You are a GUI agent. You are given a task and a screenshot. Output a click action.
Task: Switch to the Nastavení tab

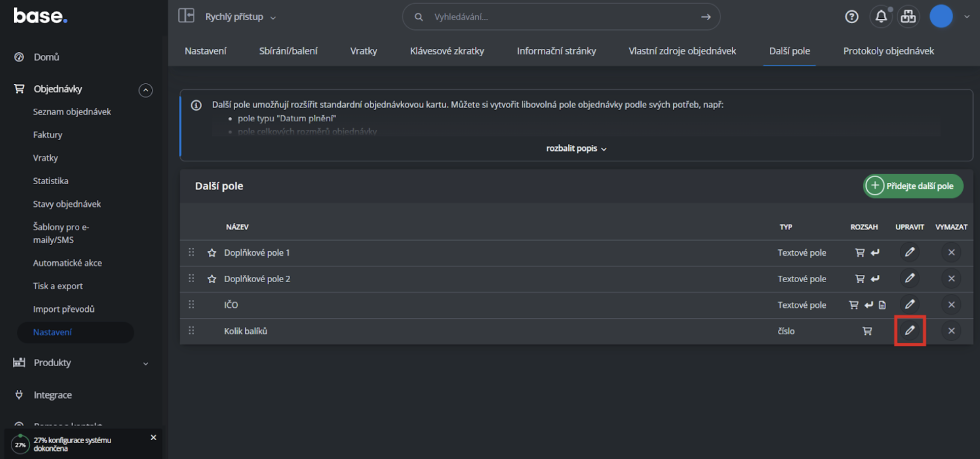206,51
